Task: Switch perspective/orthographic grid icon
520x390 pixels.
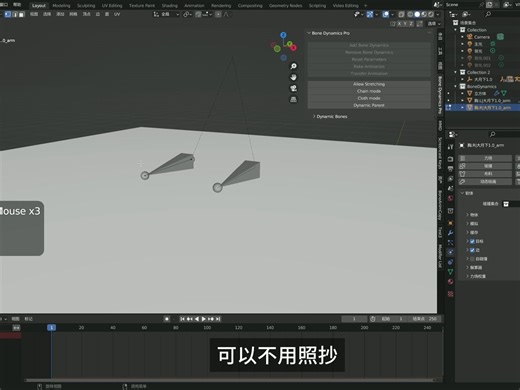Action: [x=293, y=99]
